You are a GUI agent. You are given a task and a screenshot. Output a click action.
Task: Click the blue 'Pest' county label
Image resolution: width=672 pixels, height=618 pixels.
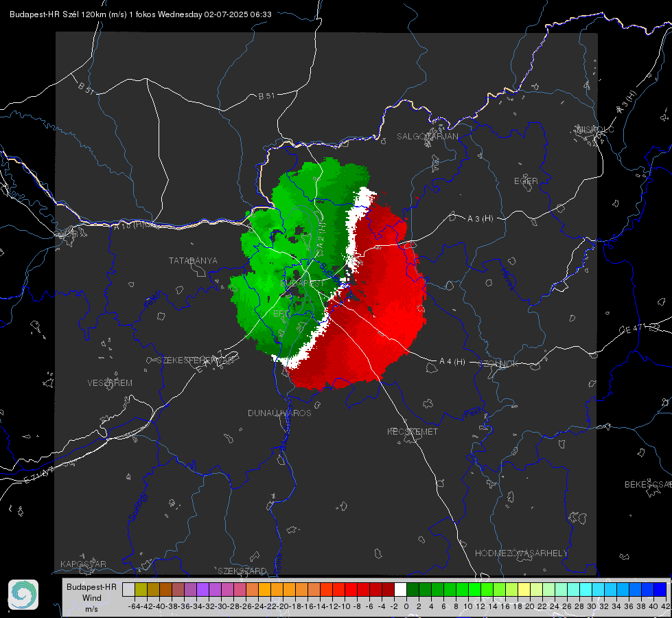tap(473, 413)
